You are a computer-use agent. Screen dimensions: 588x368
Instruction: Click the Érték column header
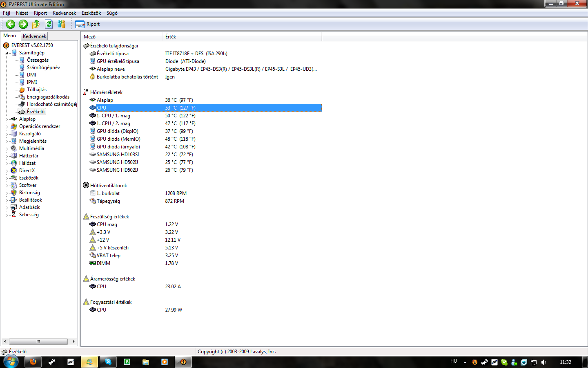[243, 37]
